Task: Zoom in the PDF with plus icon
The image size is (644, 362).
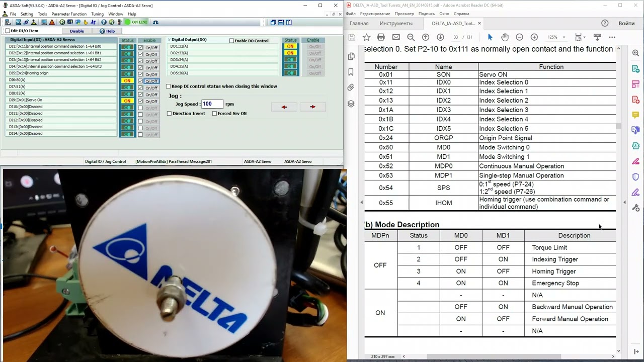Action: 534,37
